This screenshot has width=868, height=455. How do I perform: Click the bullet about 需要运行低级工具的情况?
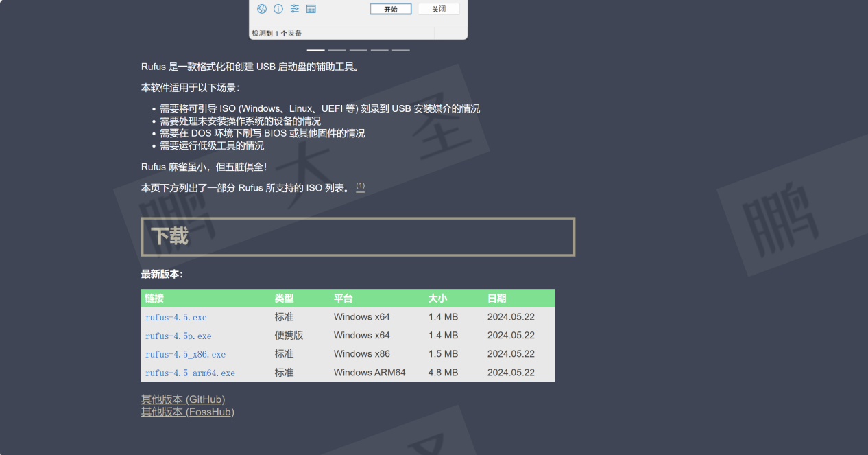(x=212, y=146)
